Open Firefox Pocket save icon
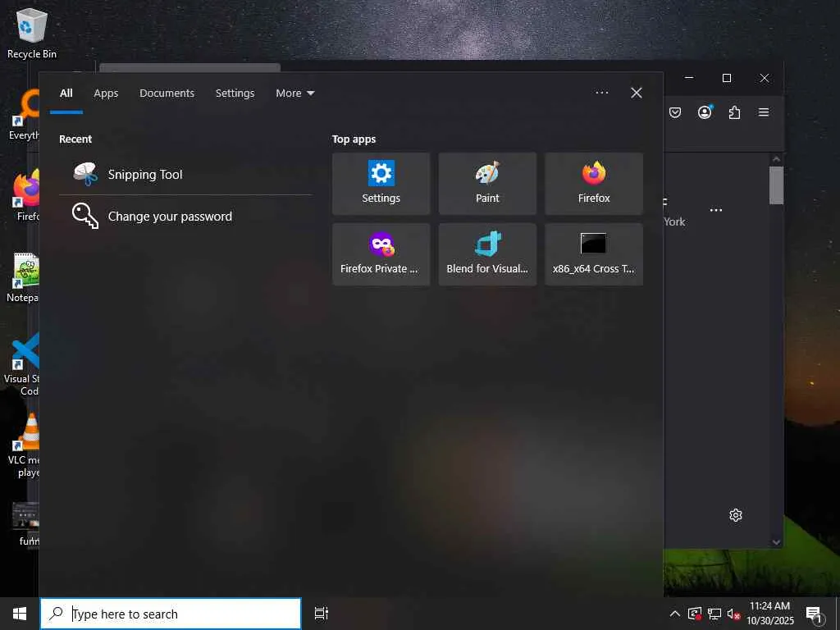 click(675, 112)
